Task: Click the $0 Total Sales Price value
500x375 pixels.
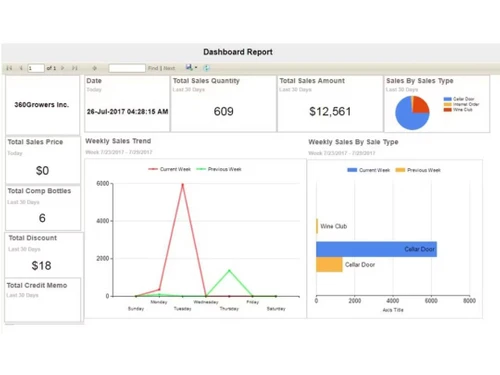Action: (x=42, y=171)
